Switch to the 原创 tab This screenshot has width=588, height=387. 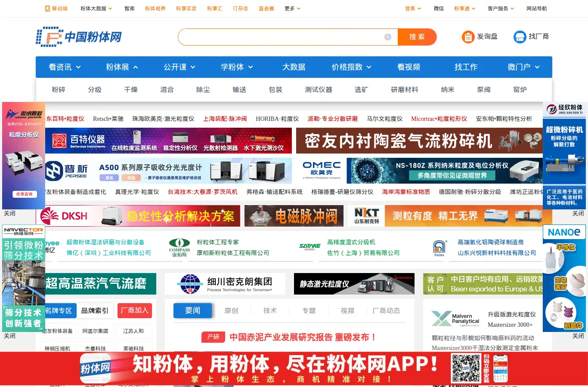pyautogui.click(x=231, y=310)
